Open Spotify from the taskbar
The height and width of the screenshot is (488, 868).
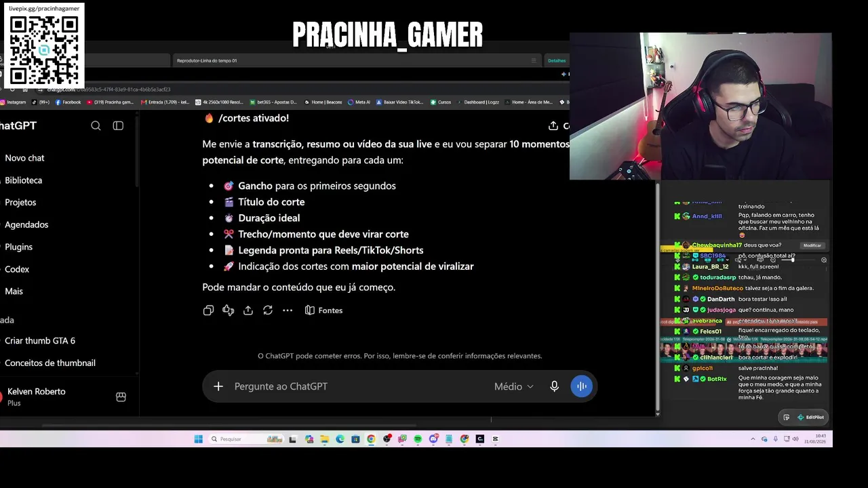click(x=418, y=439)
